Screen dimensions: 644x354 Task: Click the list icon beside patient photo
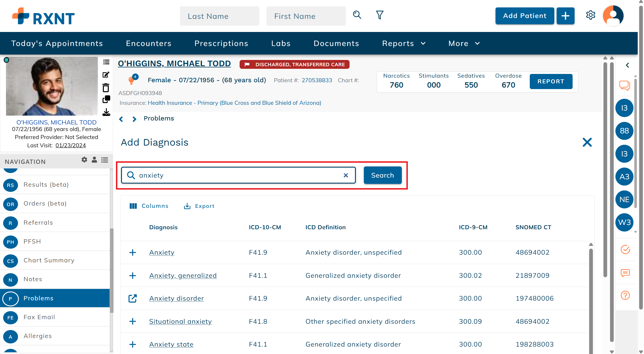click(x=106, y=62)
